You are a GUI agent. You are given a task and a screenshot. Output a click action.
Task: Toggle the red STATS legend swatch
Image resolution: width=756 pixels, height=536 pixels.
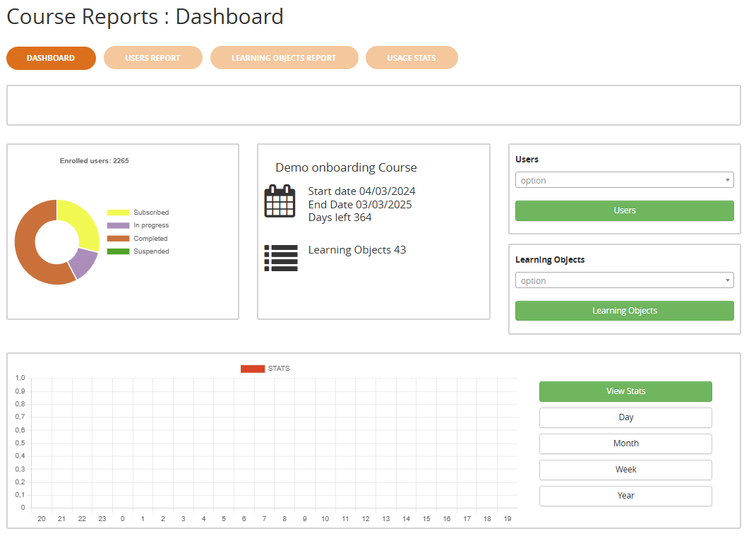(252, 369)
